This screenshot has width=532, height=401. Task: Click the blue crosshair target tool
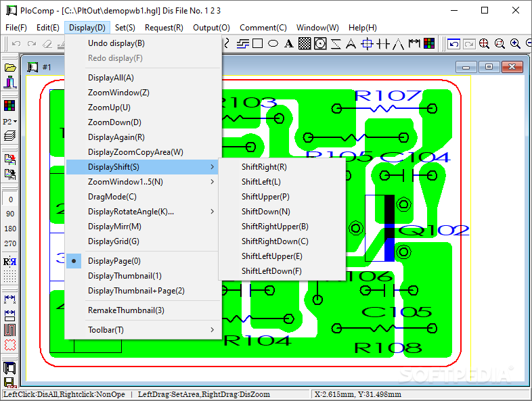367,44
